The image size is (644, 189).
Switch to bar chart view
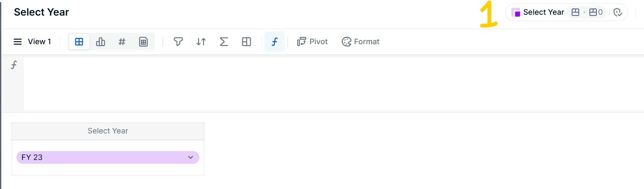[x=101, y=42]
